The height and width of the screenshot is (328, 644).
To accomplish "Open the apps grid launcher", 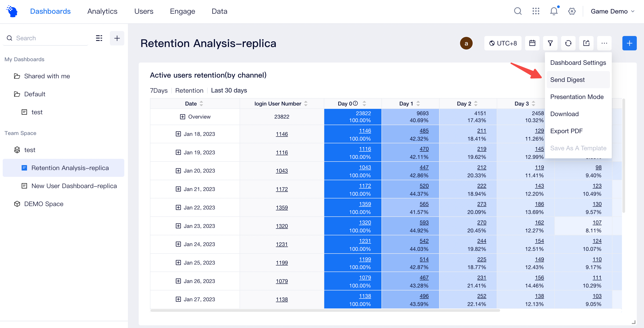I will [x=536, y=11].
